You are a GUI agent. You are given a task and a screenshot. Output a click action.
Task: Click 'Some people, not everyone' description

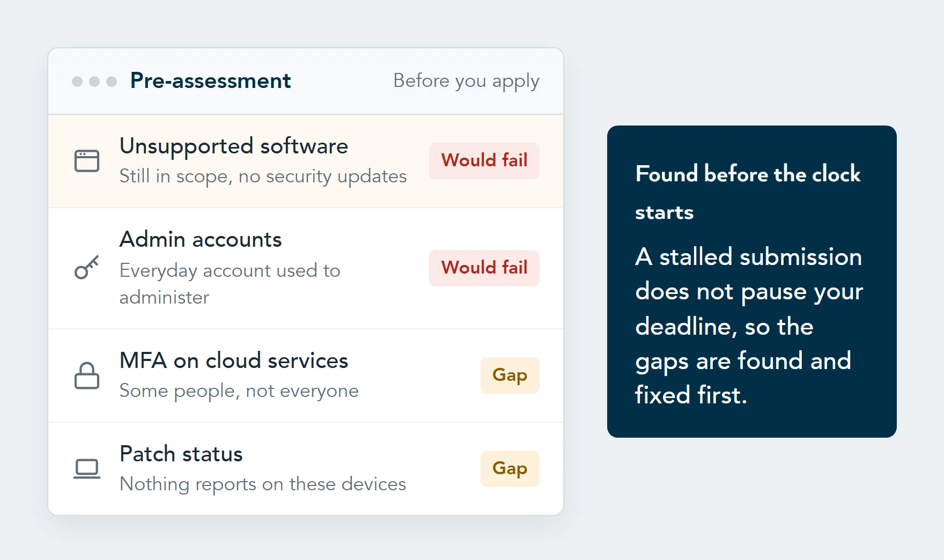(239, 391)
